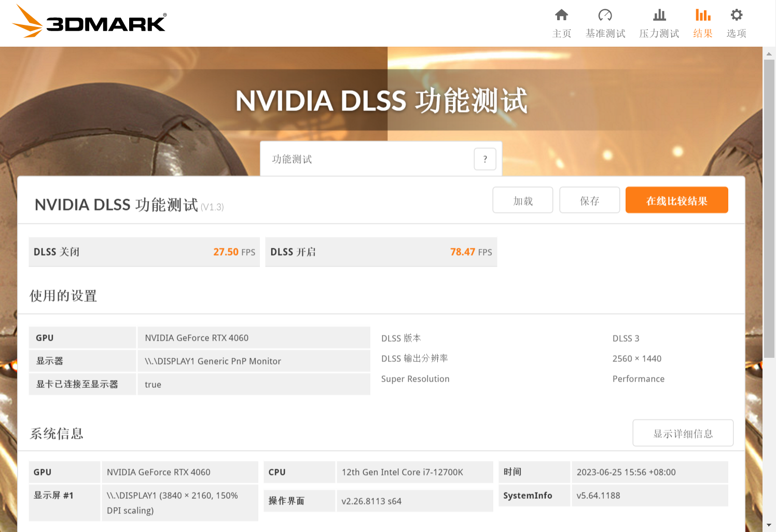Click the DLSS 输出分辨率 label
The image size is (776, 532).
tap(414, 358)
